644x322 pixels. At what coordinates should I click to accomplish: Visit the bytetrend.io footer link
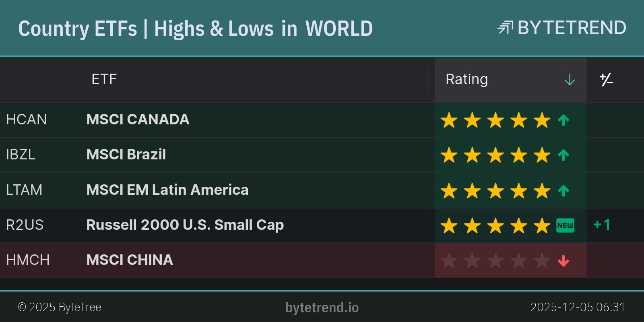click(322, 308)
